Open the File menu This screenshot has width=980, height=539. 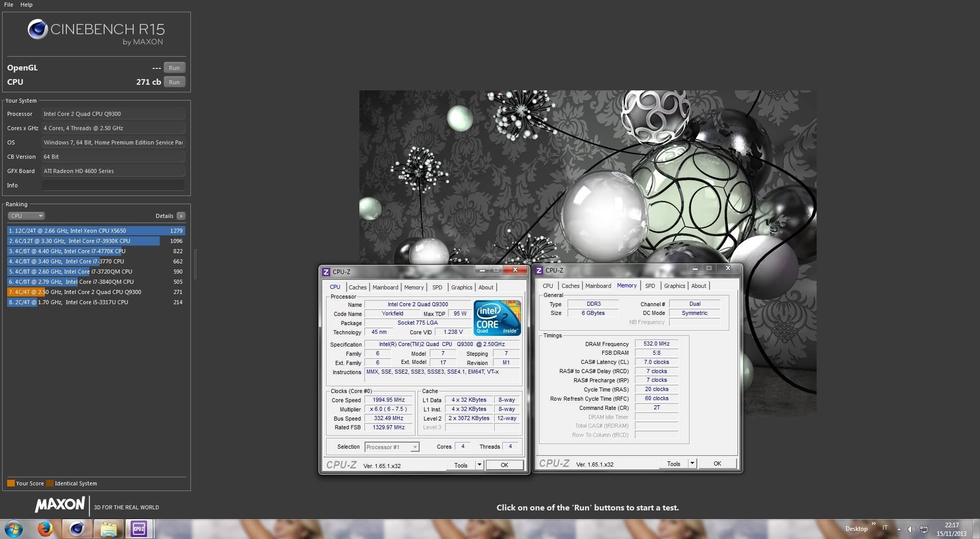click(9, 5)
